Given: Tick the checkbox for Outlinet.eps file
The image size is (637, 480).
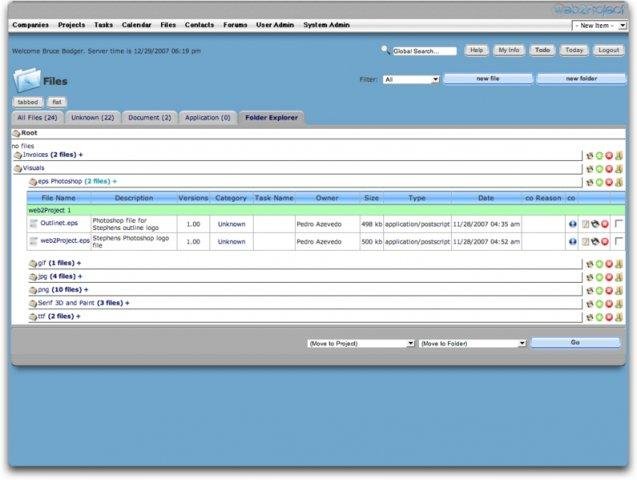Looking at the screenshot, I should click(x=619, y=224).
